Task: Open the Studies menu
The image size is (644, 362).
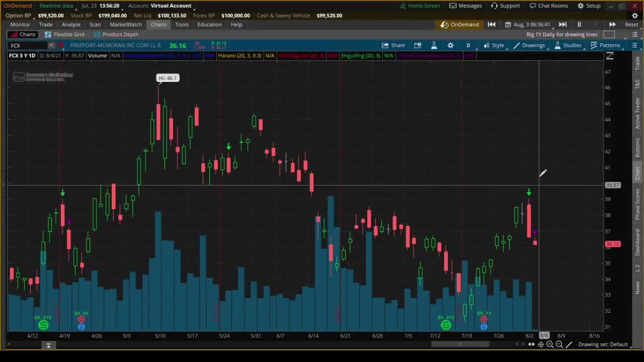Action: [x=567, y=45]
